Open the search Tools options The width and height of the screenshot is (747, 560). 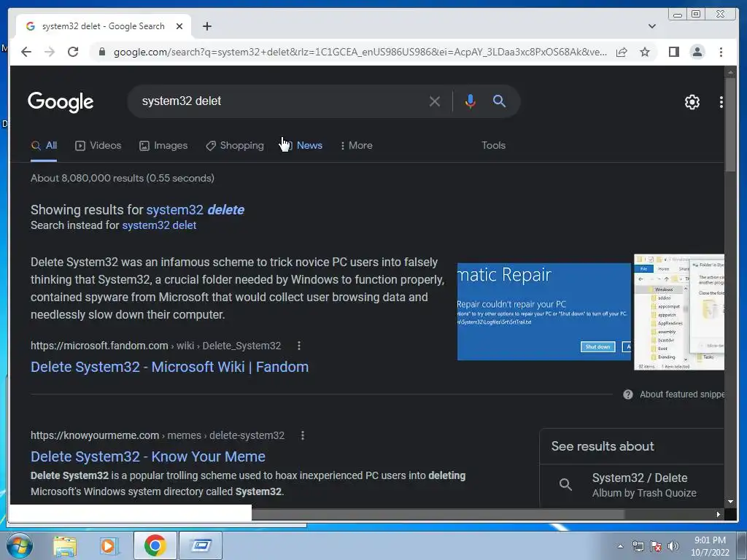point(493,145)
